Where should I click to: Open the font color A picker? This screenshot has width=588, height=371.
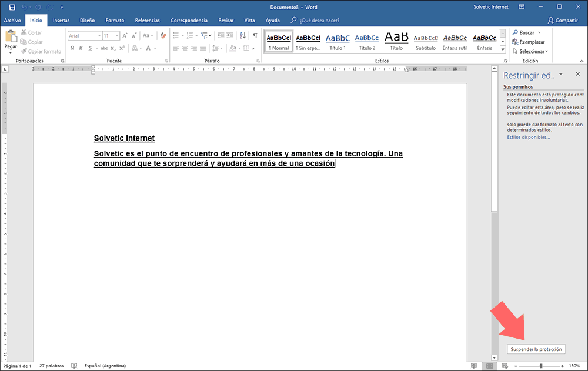pos(149,48)
